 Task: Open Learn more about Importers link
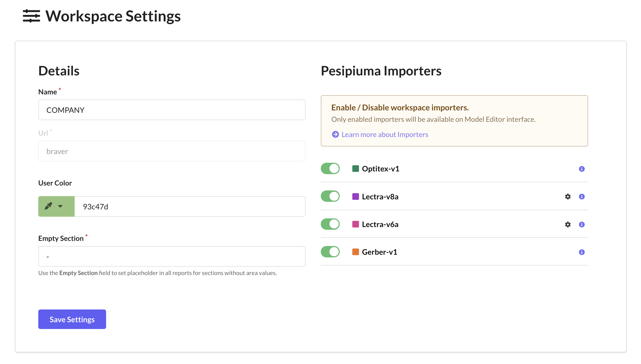pos(385,135)
